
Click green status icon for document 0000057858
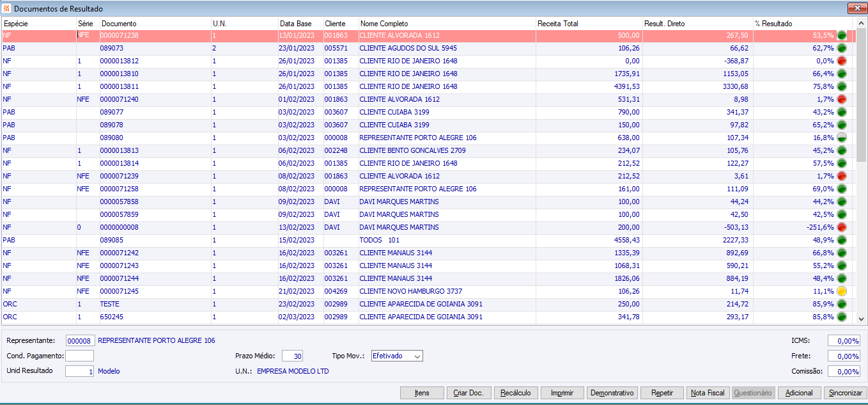tap(842, 202)
